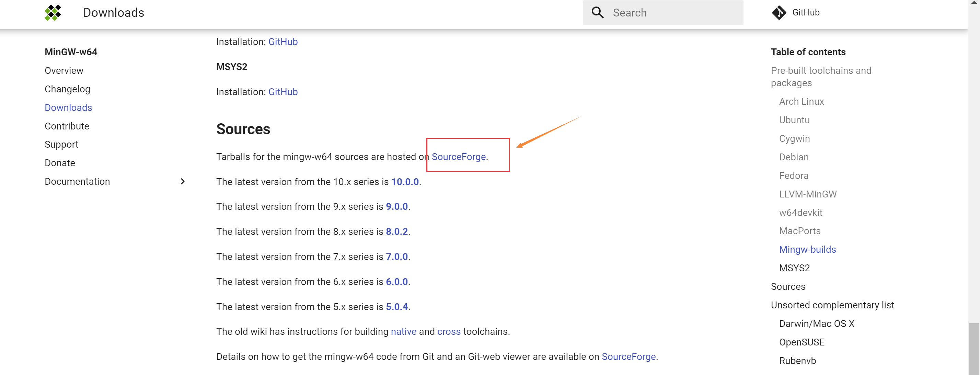
Task: Click the cross toolchains wiki link
Action: [449, 332]
